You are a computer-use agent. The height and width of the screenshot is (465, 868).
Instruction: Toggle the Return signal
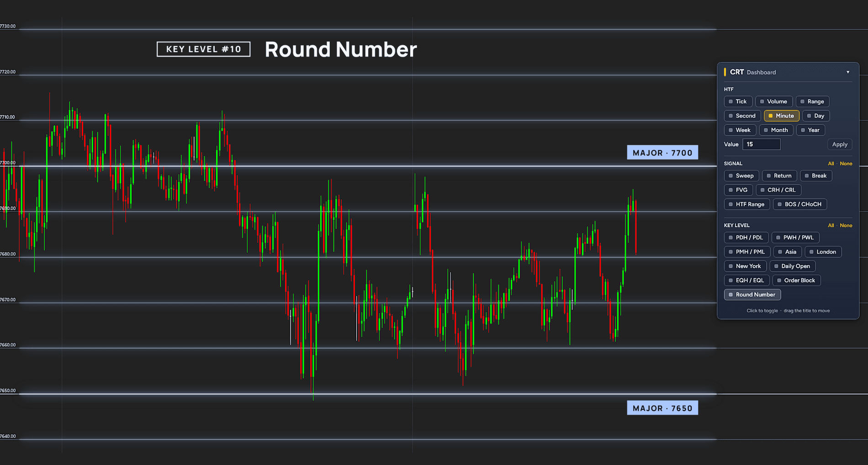(779, 176)
